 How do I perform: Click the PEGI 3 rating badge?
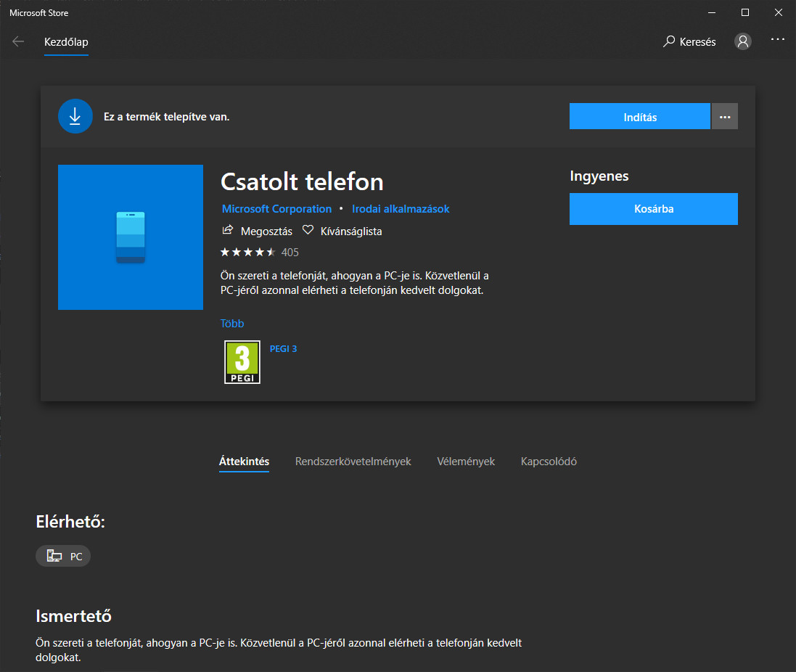242,362
